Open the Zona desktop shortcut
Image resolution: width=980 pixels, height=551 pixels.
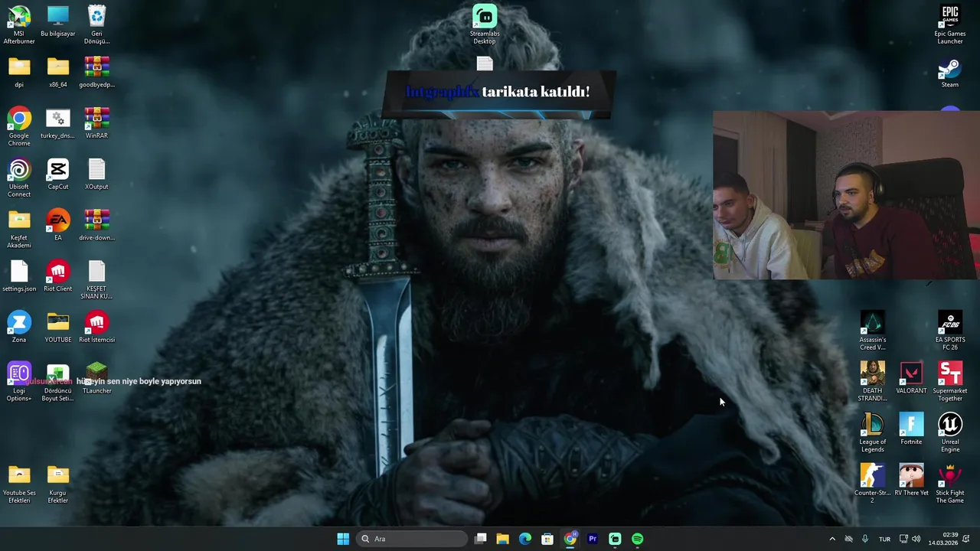pyautogui.click(x=19, y=328)
